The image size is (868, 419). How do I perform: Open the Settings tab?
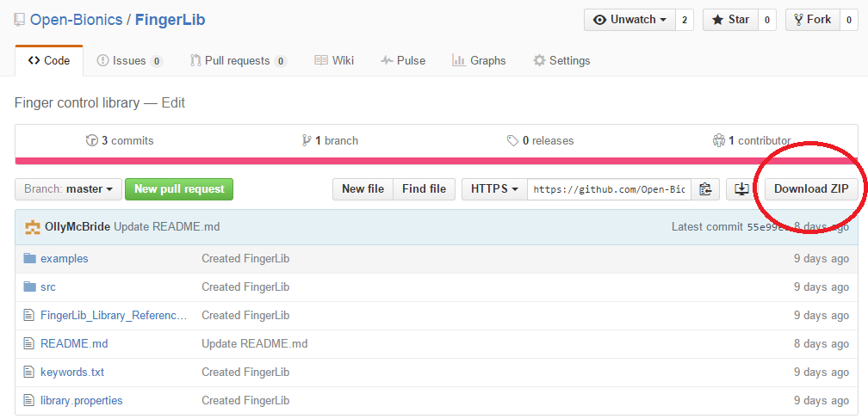click(561, 61)
